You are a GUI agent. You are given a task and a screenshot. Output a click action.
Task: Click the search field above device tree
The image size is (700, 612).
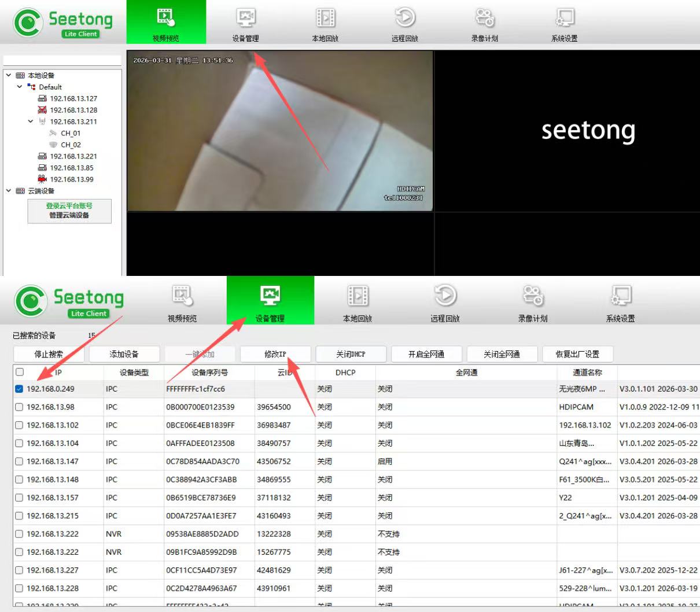[62, 61]
